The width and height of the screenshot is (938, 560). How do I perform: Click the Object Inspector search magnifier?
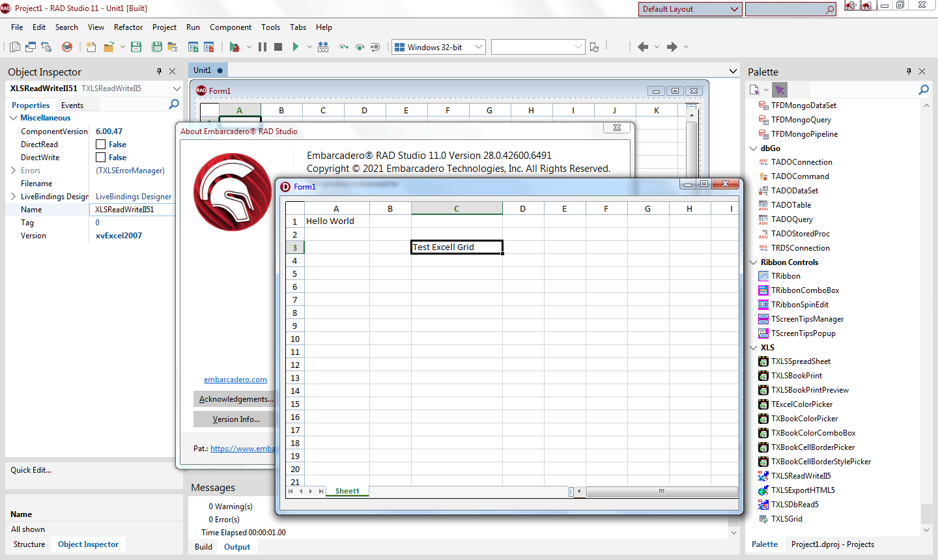[x=174, y=104]
